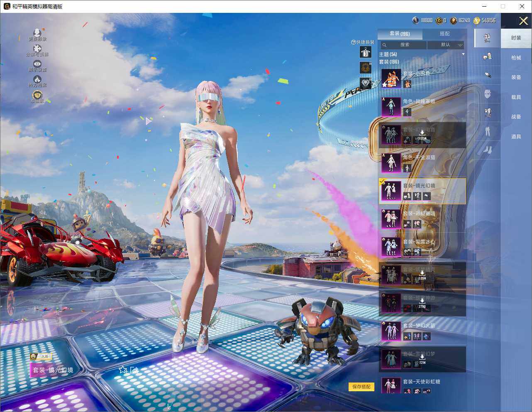Select the checked 套装-镜光幻境 outfit thumbnail
Viewport: 532px width, 412px height.
[x=391, y=191]
